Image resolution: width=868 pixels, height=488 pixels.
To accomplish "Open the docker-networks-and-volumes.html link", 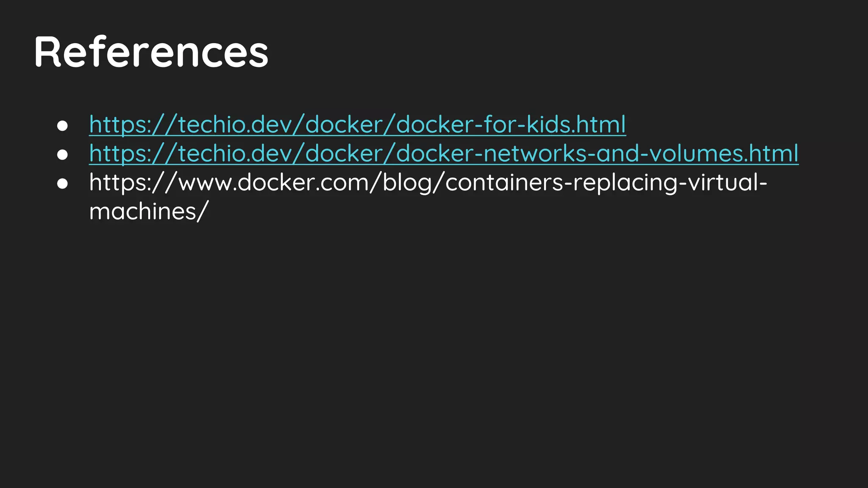I will [x=444, y=153].
